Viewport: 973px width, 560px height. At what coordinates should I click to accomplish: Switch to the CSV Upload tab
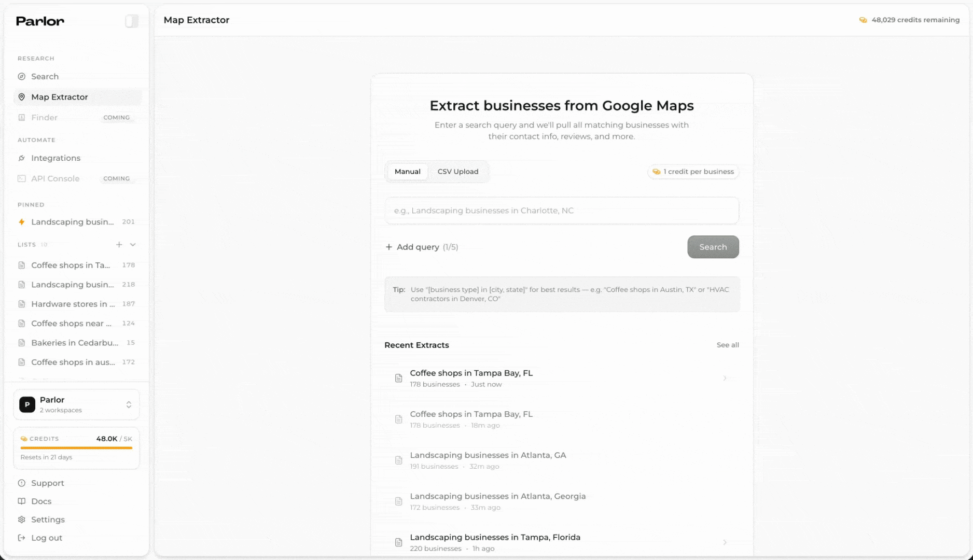458,171
